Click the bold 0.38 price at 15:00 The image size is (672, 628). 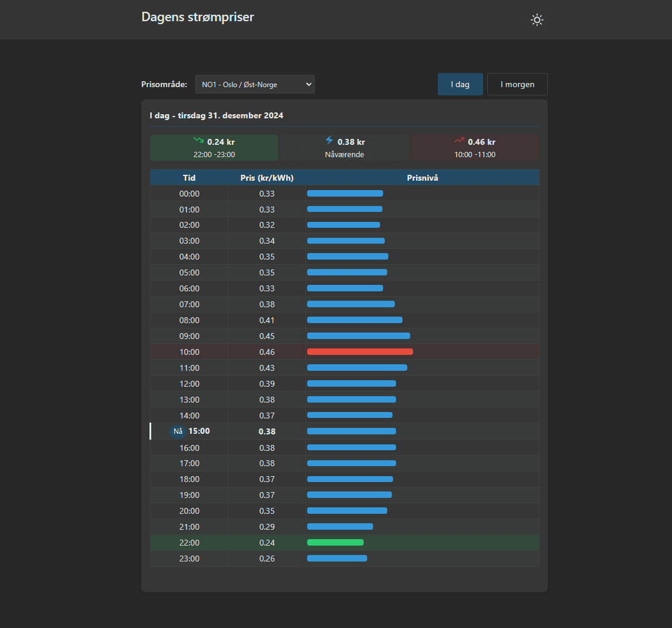coord(267,431)
